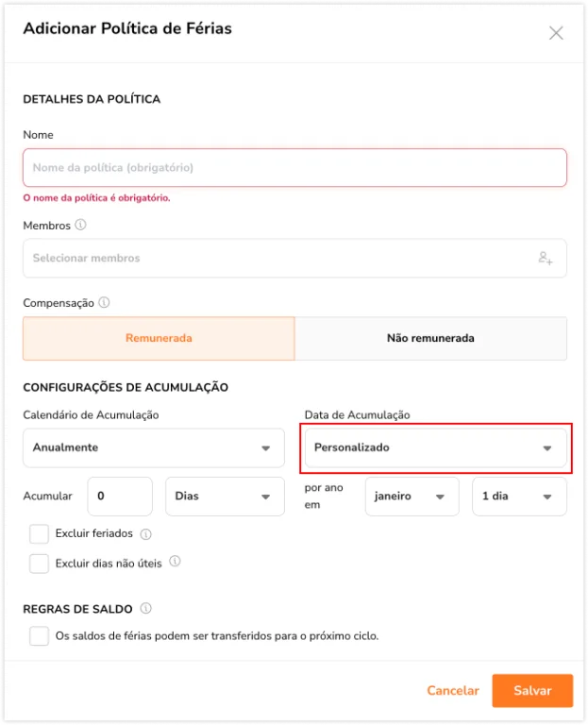Focus the Nome da política input field
Screen dimensions: 588x725
(294, 167)
